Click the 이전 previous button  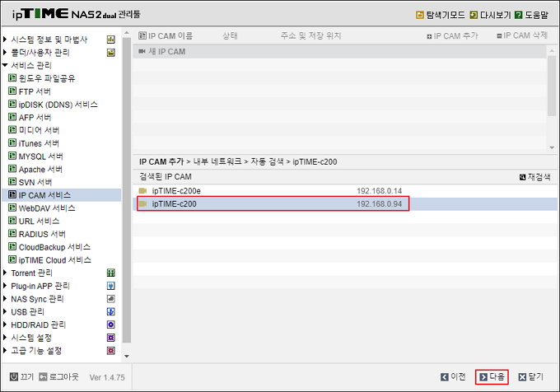pos(453,377)
